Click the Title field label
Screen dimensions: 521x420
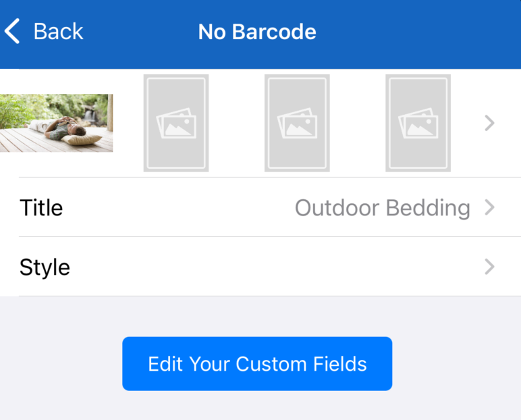[41, 207]
